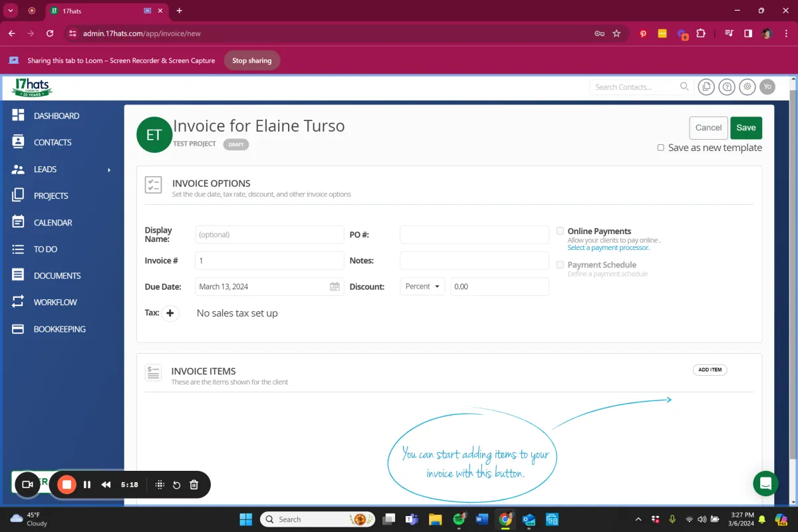Click the Add Item button
Image resolution: width=798 pixels, height=532 pixels.
pos(710,370)
